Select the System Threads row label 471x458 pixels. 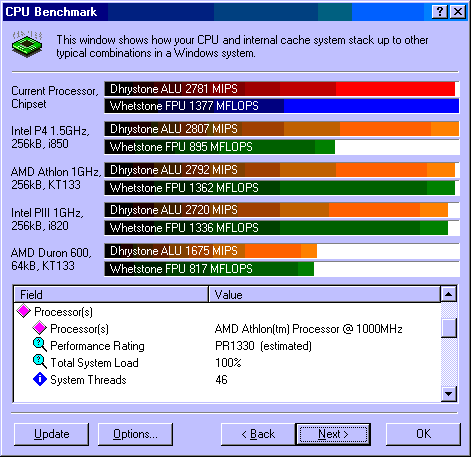[x=88, y=380]
